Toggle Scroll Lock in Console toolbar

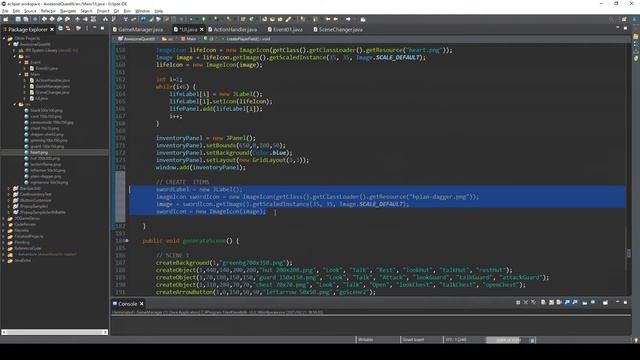pos(551,302)
